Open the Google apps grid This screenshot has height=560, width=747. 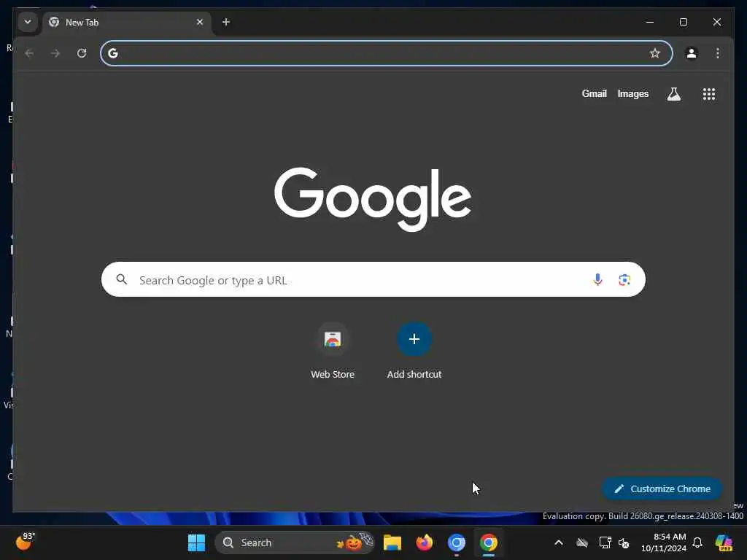point(709,94)
